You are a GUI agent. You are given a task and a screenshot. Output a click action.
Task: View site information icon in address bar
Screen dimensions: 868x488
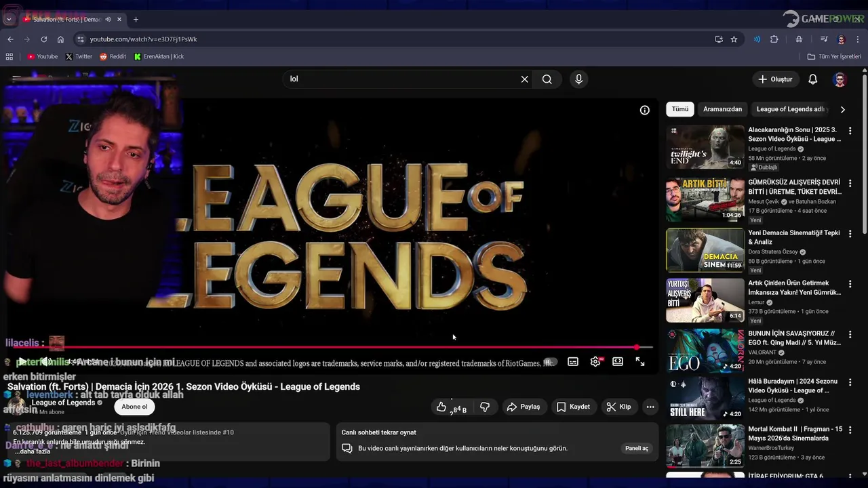(x=81, y=39)
